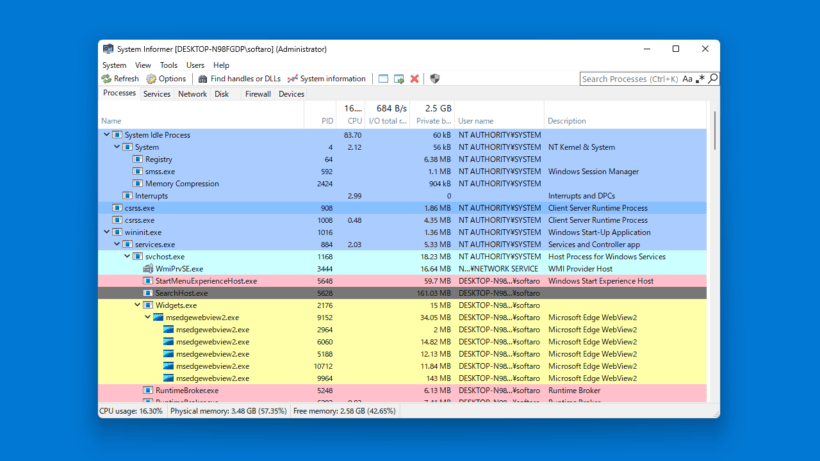Viewport: 820px width, 461px height.
Task: Select the smss.exe process icon
Action: 138,171
